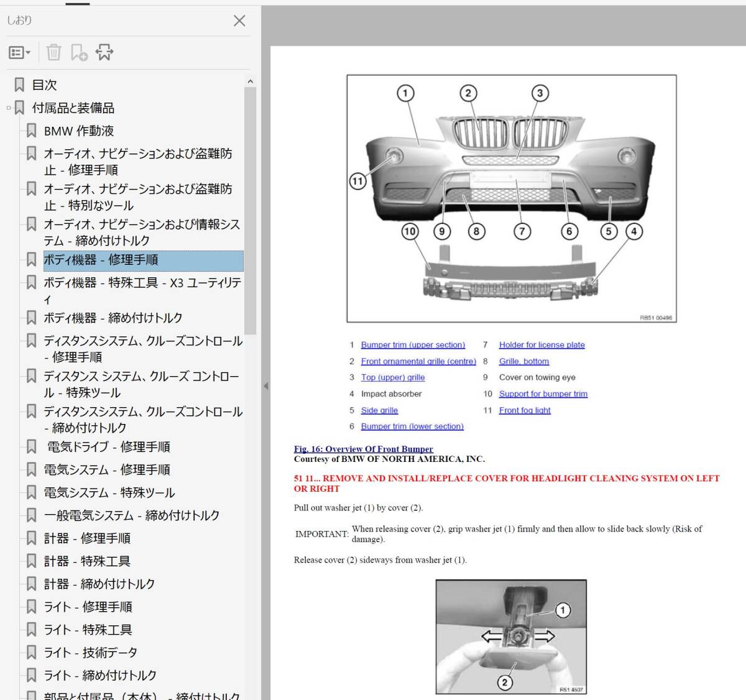
Task: Open 電気ドライブ - 修理手順 bookmark
Action: [x=109, y=447]
